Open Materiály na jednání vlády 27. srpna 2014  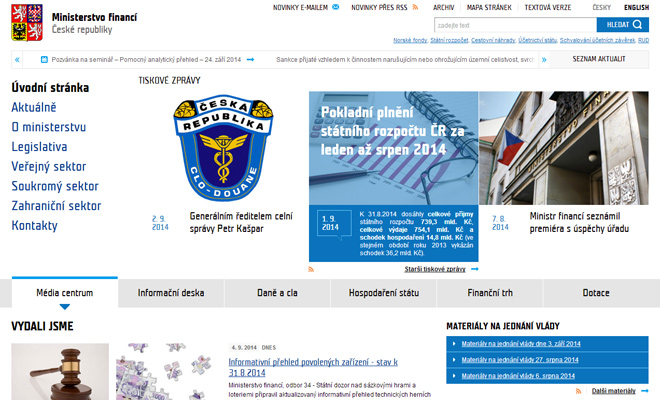[x=520, y=360]
